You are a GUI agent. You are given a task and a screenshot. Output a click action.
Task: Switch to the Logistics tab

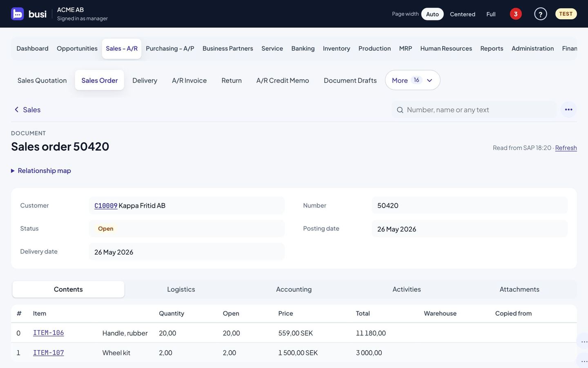(181, 289)
